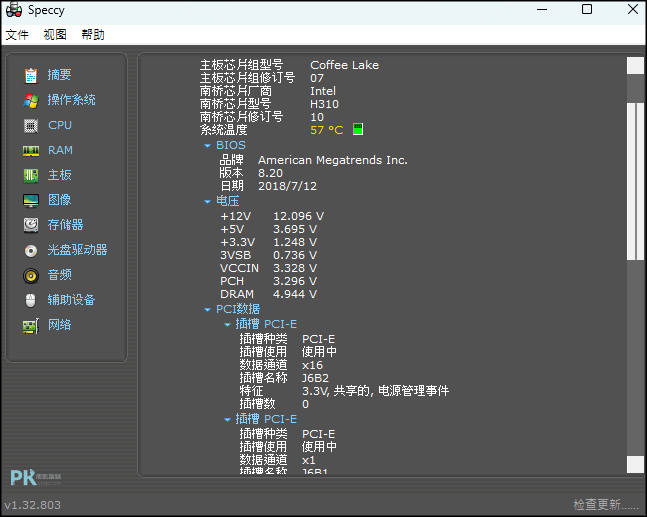Go to the 操作系统 section
647x517 pixels.
coord(71,100)
